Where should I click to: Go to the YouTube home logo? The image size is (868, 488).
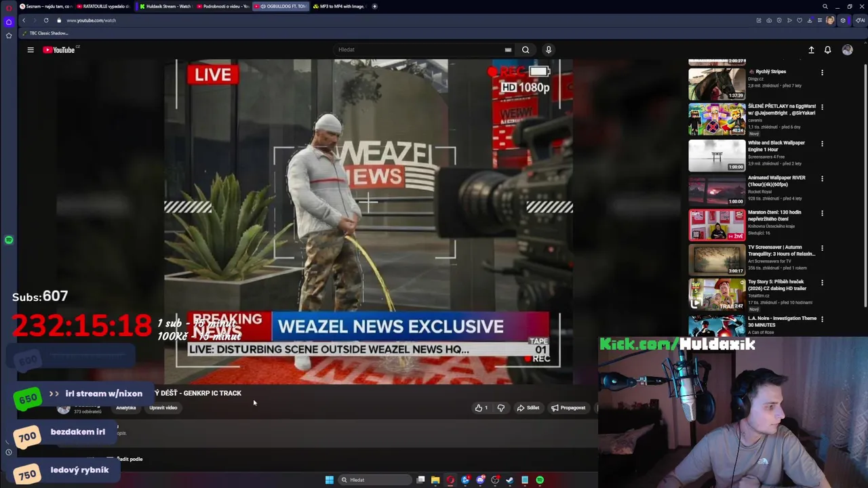59,49
